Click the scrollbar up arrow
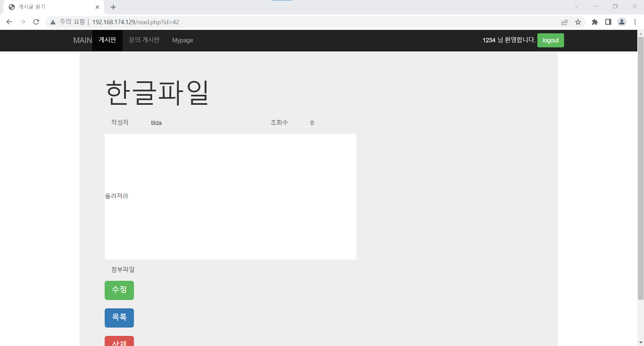The image size is (644, 346). pos(641,33)
